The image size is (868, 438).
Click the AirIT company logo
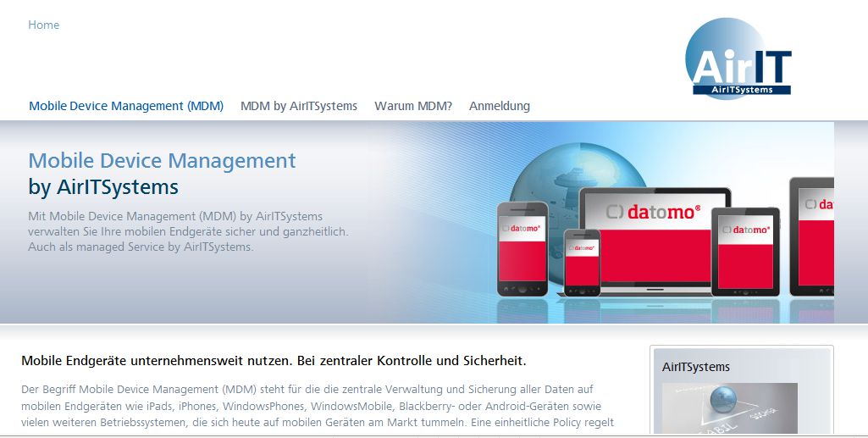click(x=737, y=60)
